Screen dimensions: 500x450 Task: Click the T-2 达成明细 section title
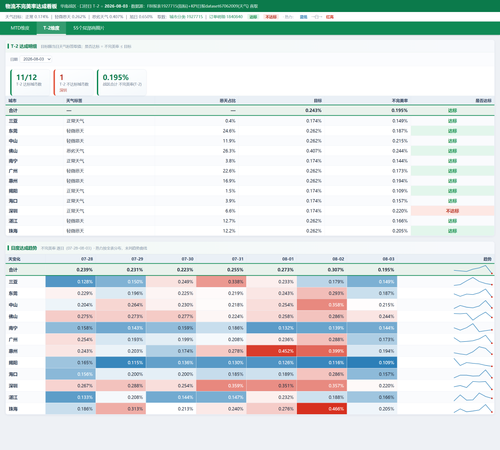[x=23, y=46]
